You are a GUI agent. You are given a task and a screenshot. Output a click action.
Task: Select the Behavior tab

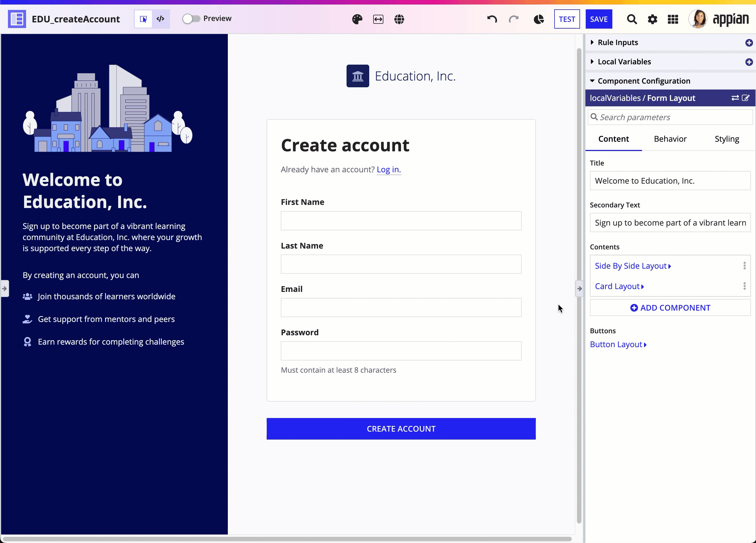tap(670, 139)
